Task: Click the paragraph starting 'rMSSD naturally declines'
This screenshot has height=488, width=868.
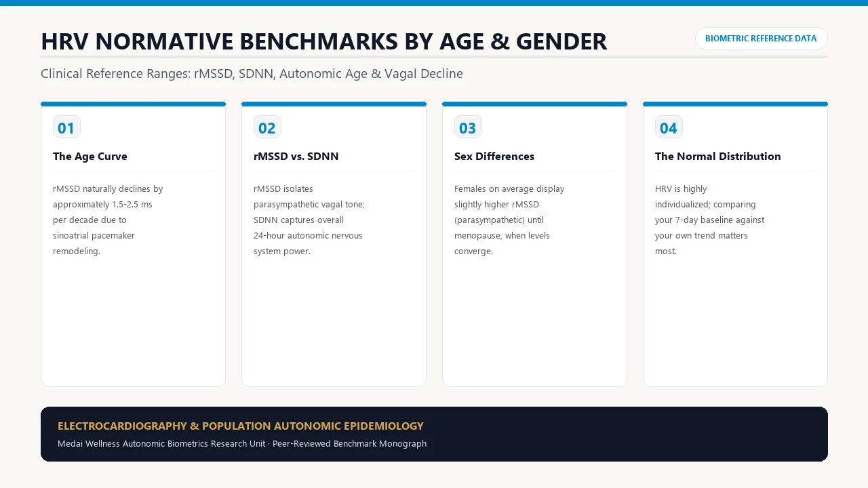Action: (x=108, y=220)
